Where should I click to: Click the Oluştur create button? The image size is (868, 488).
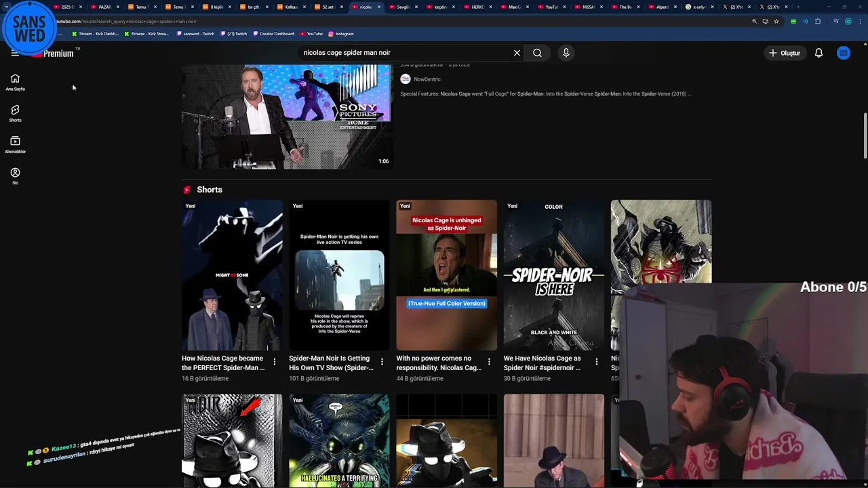[784, 53]
